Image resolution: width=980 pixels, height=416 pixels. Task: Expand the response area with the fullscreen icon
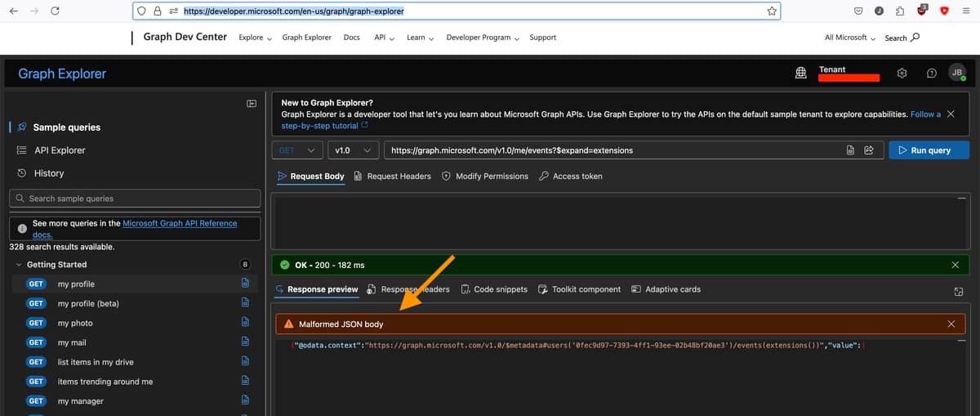(x=959, y=292)
